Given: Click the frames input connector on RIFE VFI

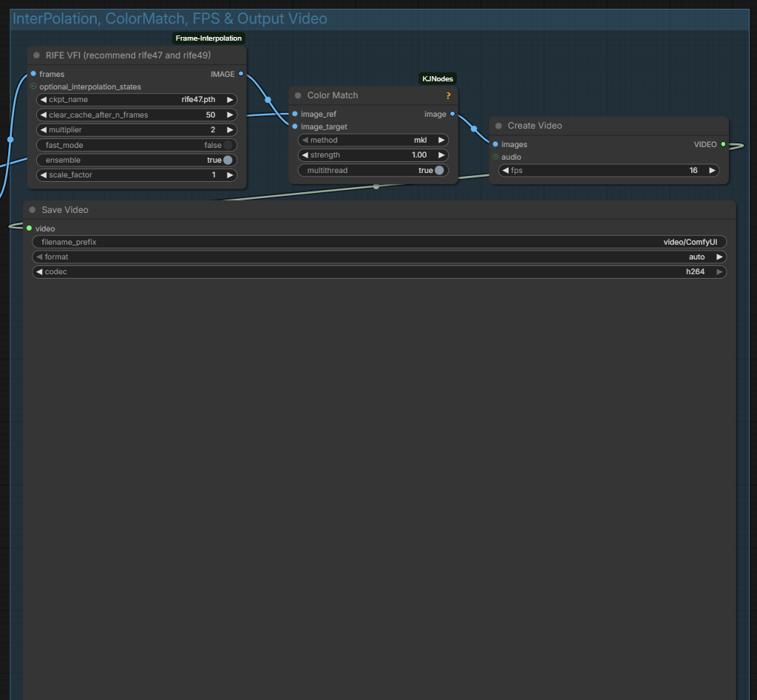Looking at the screenshot, I should click(33, 74).
